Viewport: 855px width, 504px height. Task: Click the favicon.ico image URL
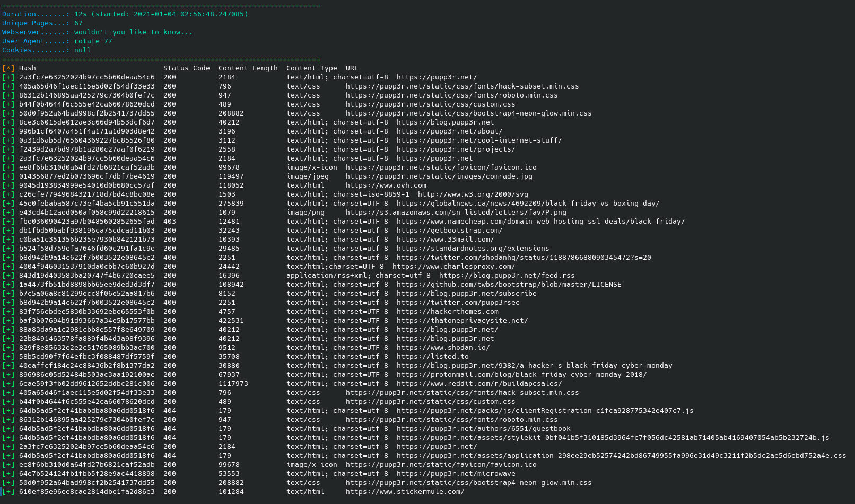pos(441,167)
